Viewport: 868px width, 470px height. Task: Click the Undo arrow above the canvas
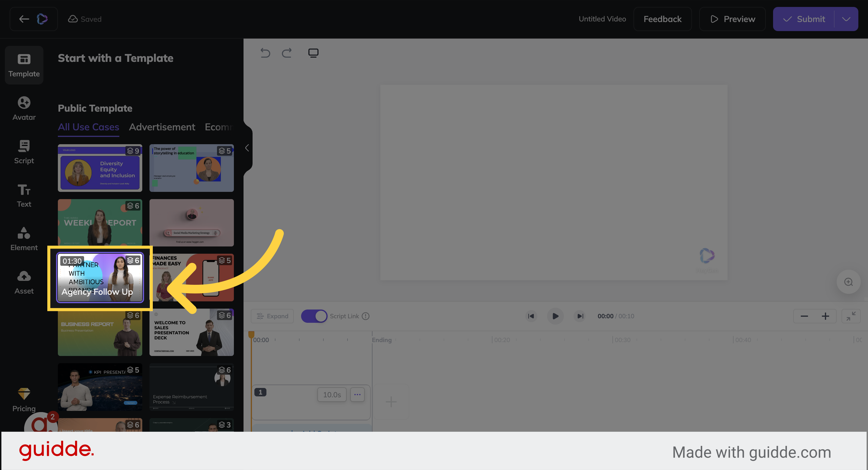coord(265,53)
